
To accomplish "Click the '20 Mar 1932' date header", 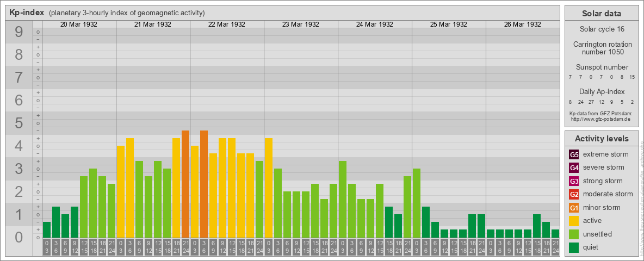I will coord(79,24).
